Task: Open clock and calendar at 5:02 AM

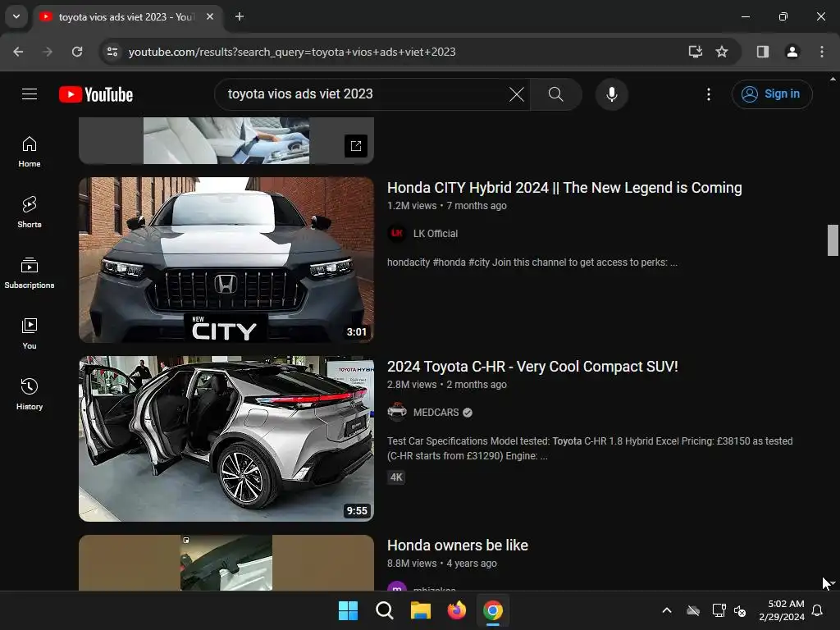Action: (782, 610)
